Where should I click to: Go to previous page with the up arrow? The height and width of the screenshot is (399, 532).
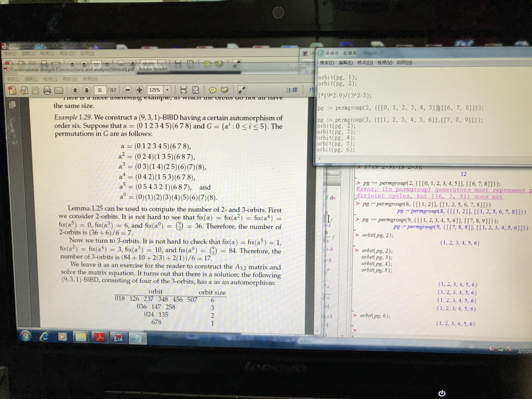pos(75,90)
